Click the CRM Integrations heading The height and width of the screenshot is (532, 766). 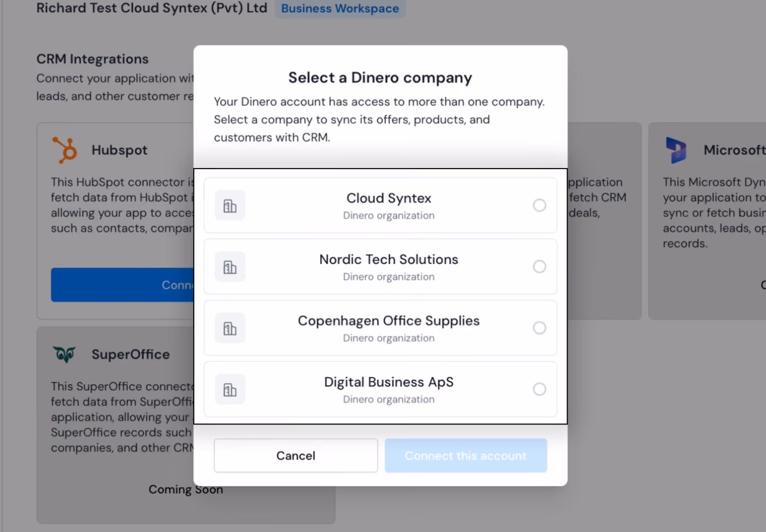coord(93,59)
